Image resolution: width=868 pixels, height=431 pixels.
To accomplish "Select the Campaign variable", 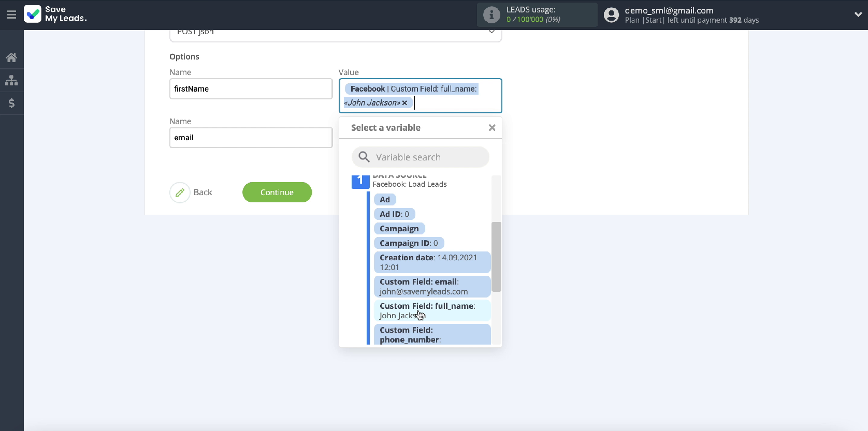I will click(399, 229).
